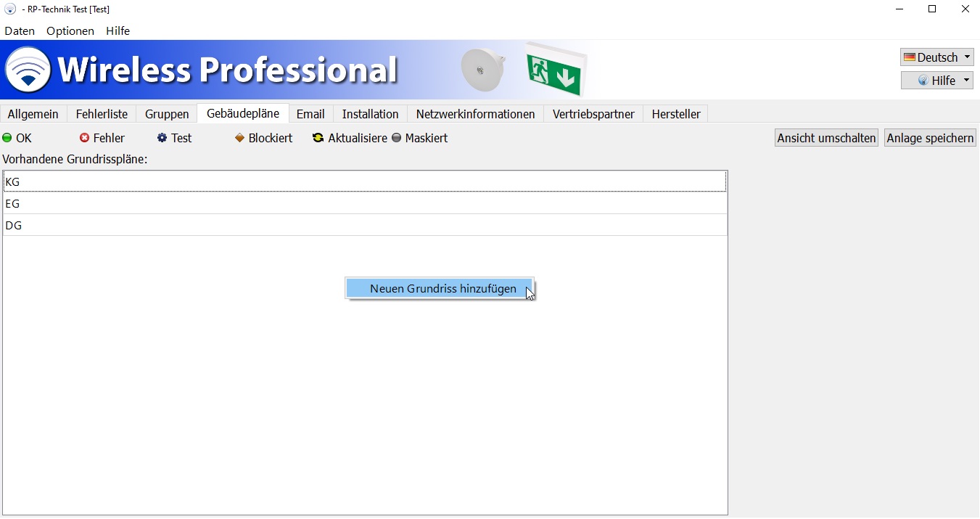The width and height of the screenshot is (980, 519).
Task: Open the Netzwerkinformationen tab
Action: click(475, 114)
